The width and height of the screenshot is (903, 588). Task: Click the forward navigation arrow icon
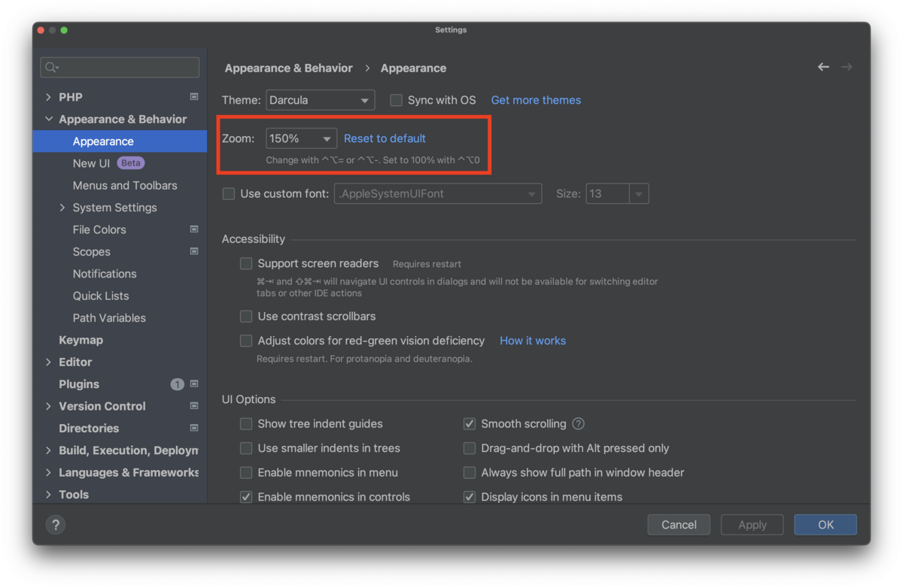pyautogui.click(x=847, y=67)
